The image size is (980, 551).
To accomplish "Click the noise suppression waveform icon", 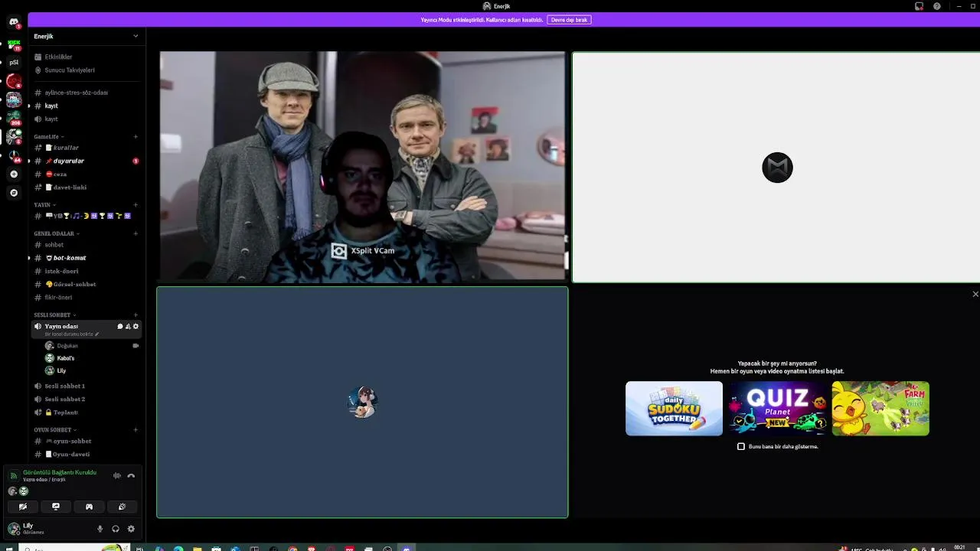I will 117,475.
